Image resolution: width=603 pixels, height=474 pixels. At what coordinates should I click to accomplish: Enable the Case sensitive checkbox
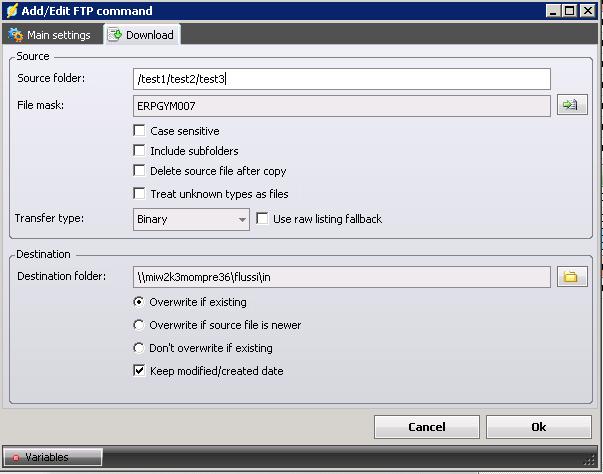tap(140, 131)
